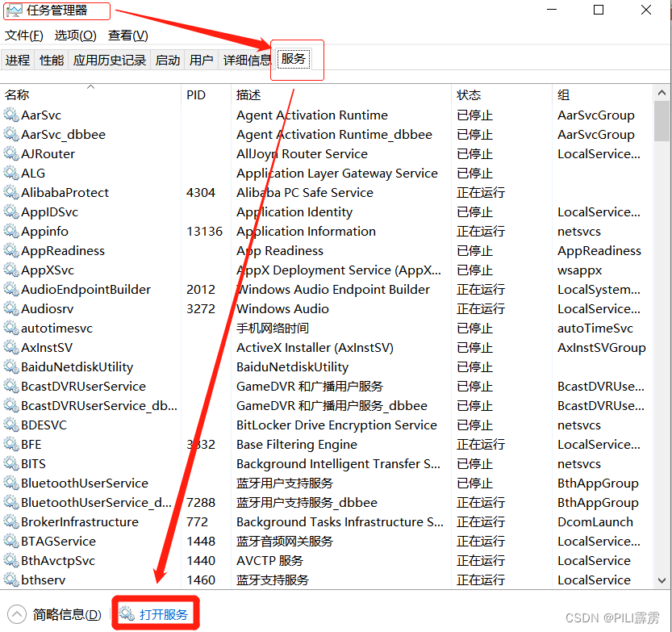Click PID 13136 cell

pos(204,231)
